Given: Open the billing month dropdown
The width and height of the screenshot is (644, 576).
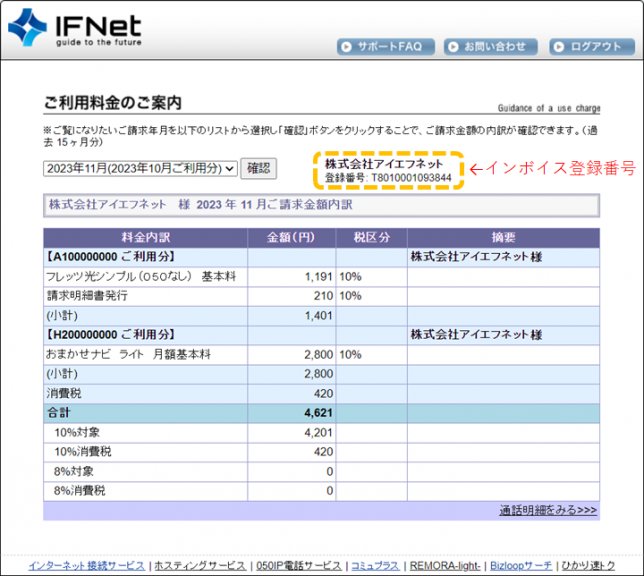Looking at the screenshot, I should pos(140,168).
